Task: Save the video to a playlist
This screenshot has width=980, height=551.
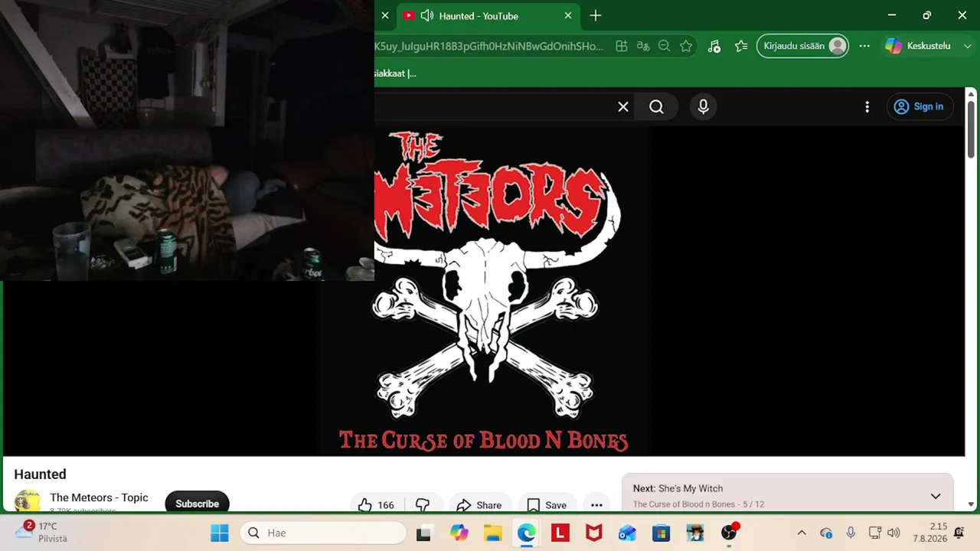Action: tap(547, 504)
